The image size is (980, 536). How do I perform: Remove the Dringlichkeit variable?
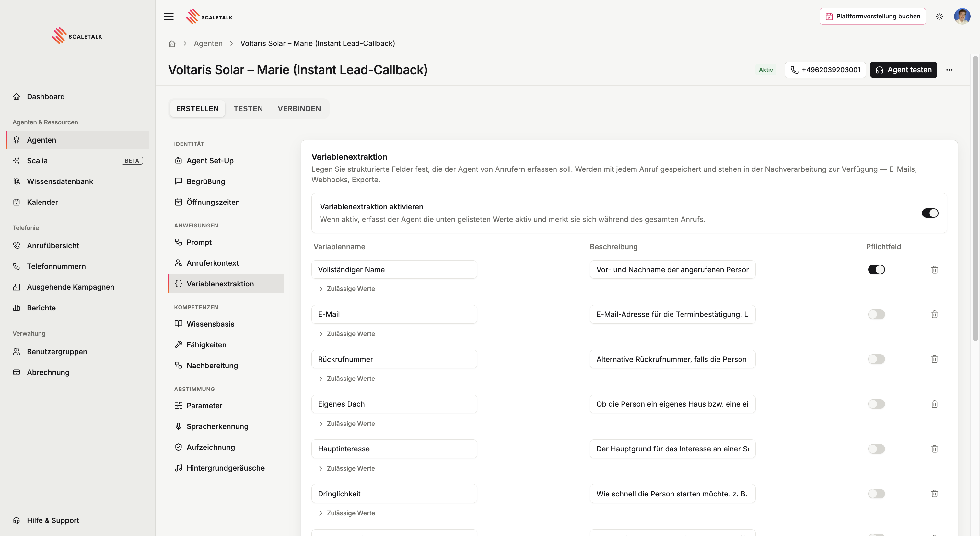coord(934,494)
